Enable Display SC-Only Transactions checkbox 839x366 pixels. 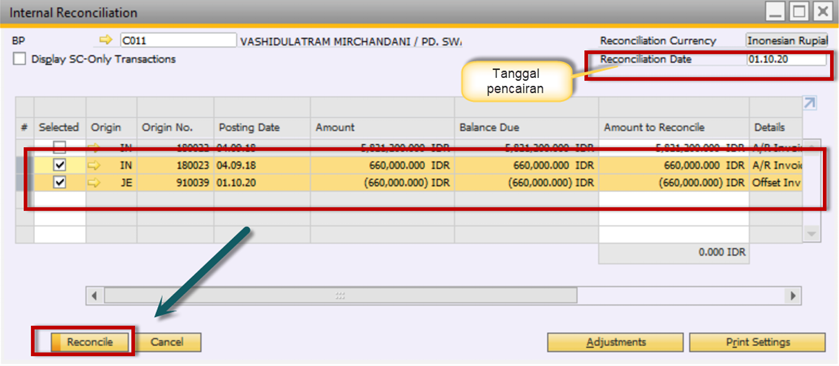coord(19,59)
